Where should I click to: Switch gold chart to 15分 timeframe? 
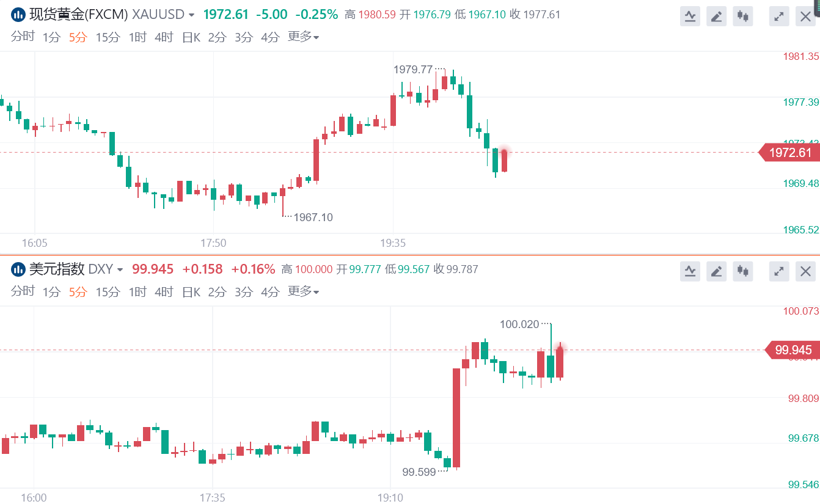click(x=108, y=37)
